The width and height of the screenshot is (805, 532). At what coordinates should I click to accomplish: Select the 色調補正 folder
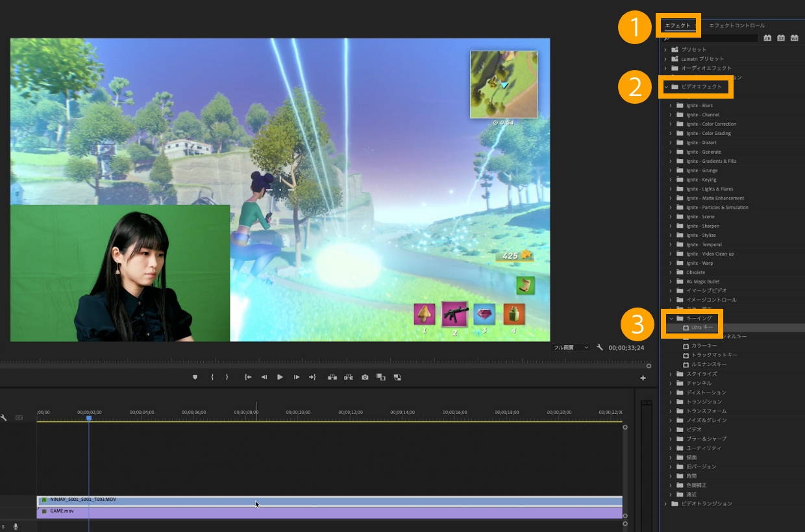click(x=697, y=485)
